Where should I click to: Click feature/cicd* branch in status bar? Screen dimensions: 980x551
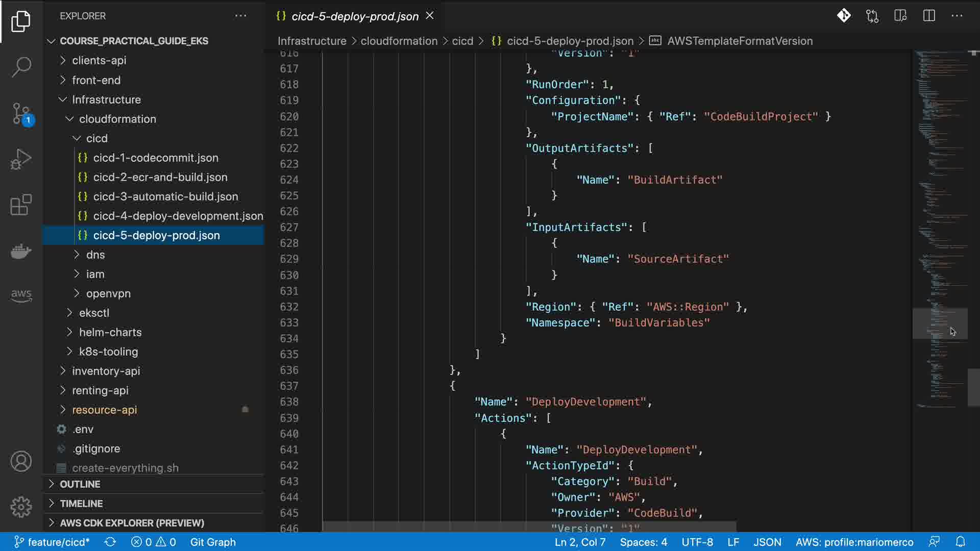click(52, 542)
